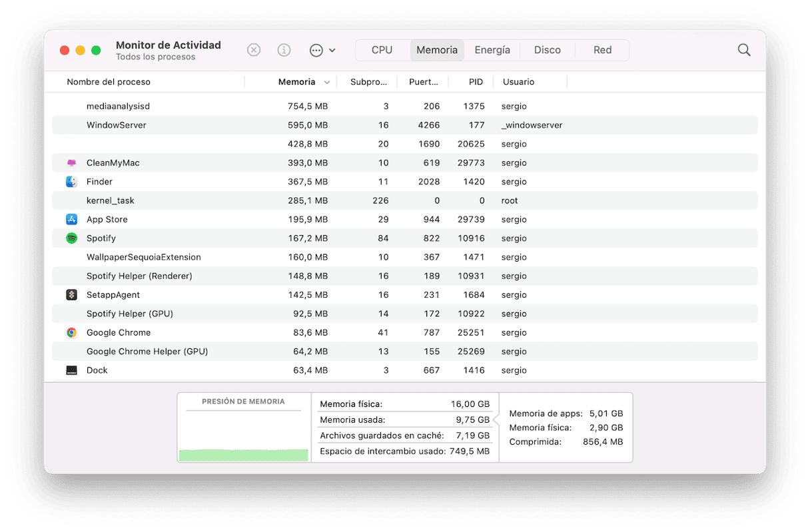Image resolution: width=810 pixels, height=532 pixels.
Task: Switch to the Energía tab
Action: tap(492, 50)
